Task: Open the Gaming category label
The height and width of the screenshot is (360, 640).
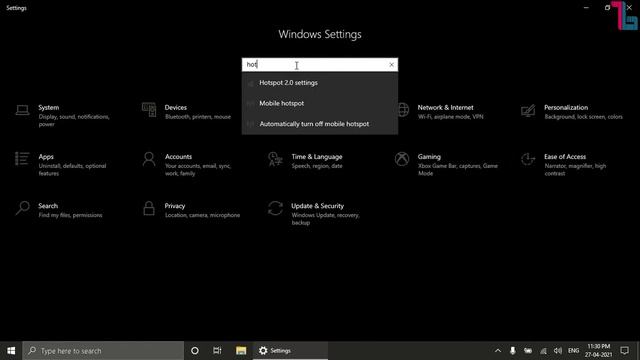Action: point(429,157)
